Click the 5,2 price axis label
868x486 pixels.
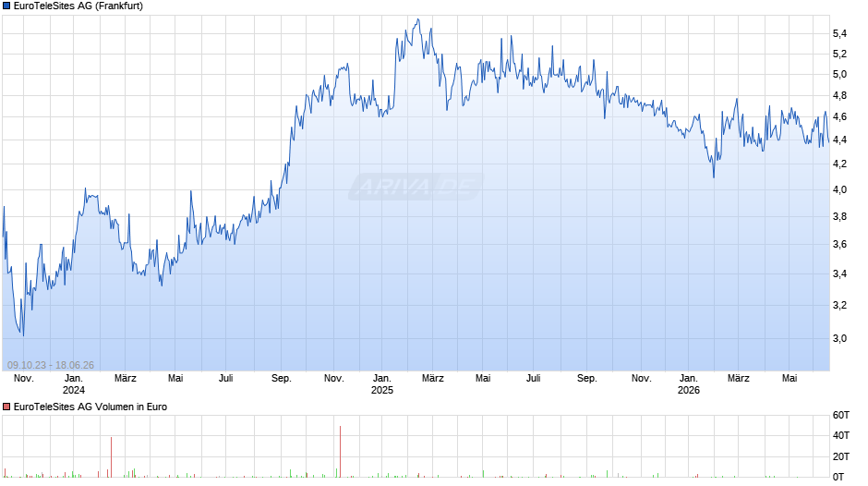[839, 54]
